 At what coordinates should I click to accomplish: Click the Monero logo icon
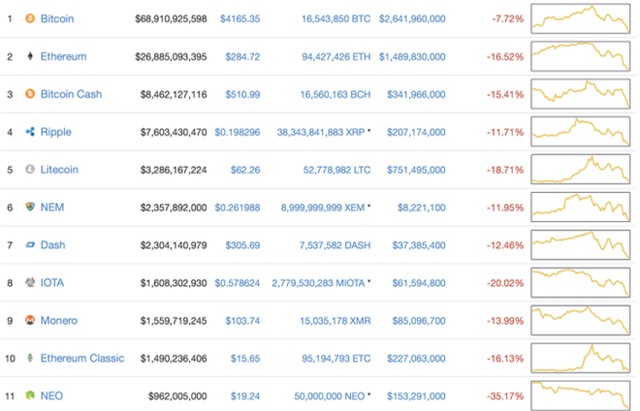(29, 321)
